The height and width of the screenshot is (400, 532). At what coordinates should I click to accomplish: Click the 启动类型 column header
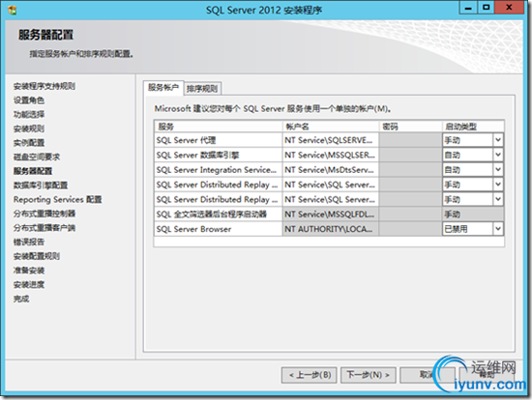473,127
